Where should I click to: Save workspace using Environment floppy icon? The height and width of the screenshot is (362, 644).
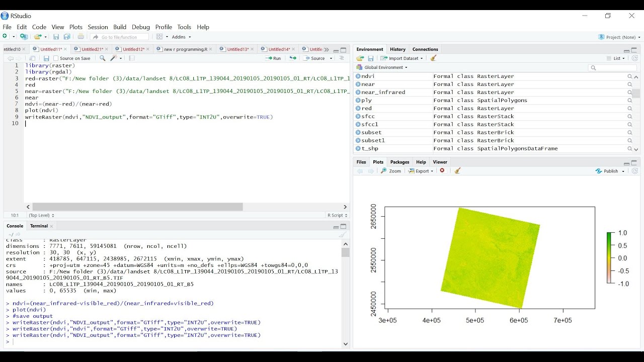click(371, 58)
